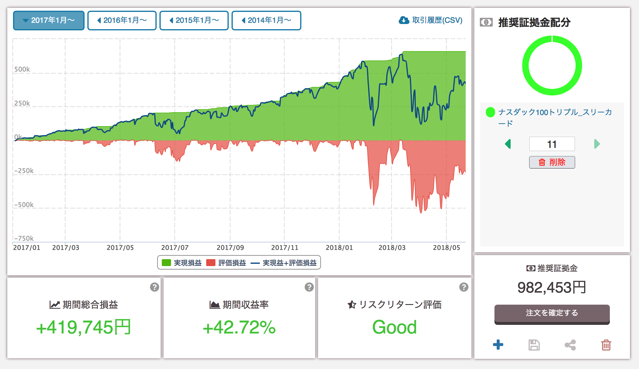Click the 2018/03 axis label
The height and width of the screenshot is (369, 639).
pyautogui.click(x=392, y=247)
